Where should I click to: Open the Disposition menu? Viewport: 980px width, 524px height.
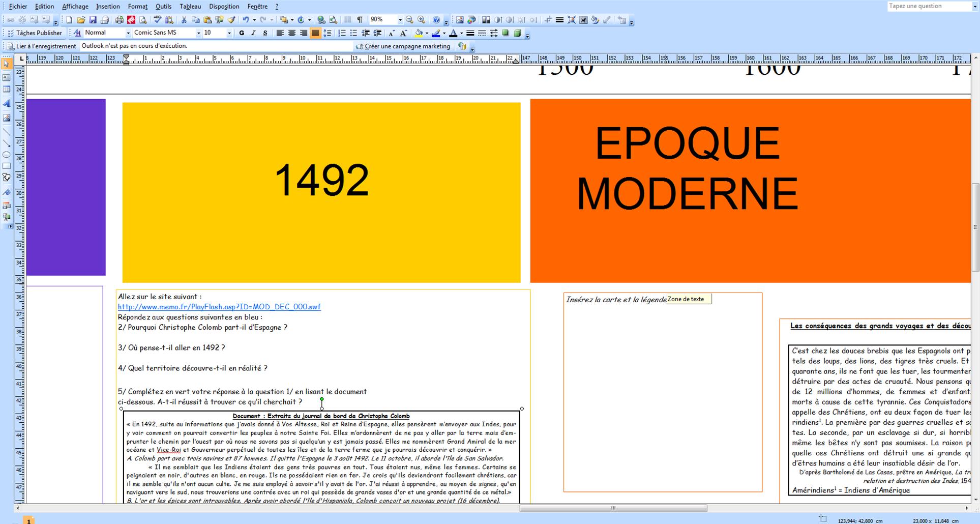(x=224, y=7)
